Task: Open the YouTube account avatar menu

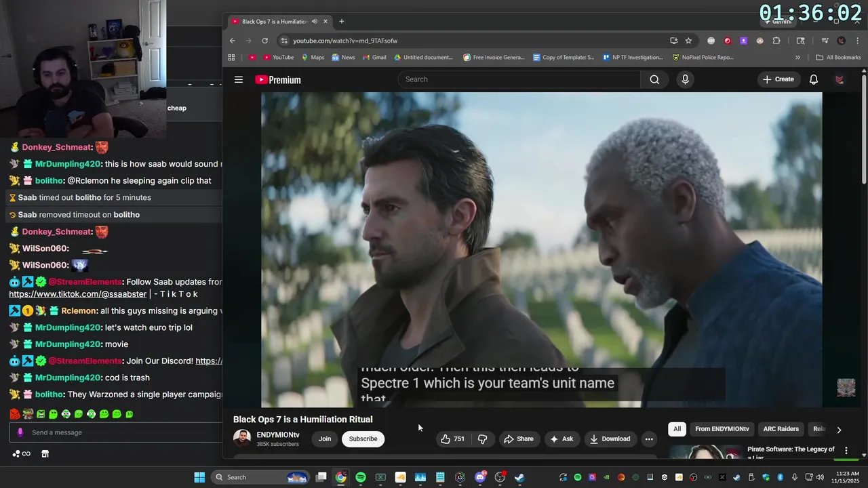Action: [840, 79]
